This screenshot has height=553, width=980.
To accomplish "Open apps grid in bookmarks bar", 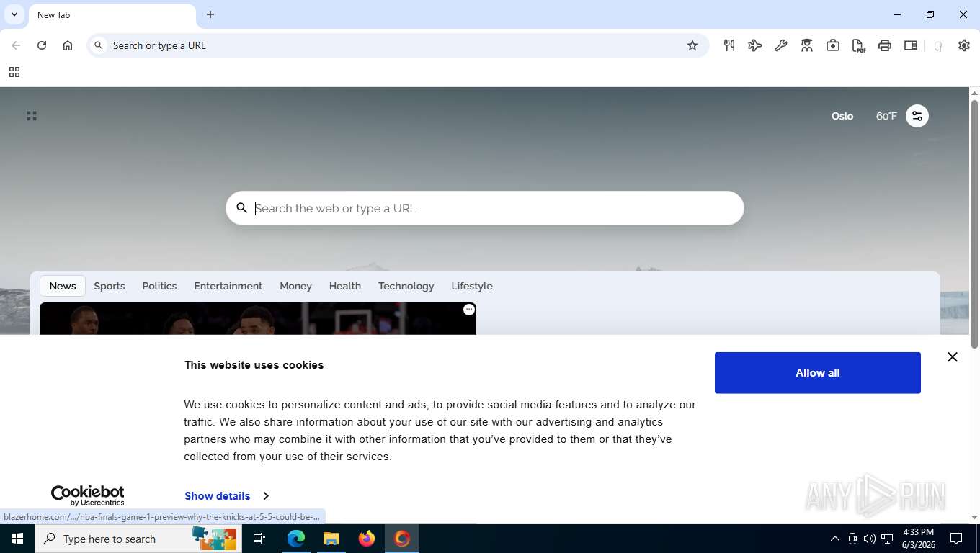I will (14, 72).
